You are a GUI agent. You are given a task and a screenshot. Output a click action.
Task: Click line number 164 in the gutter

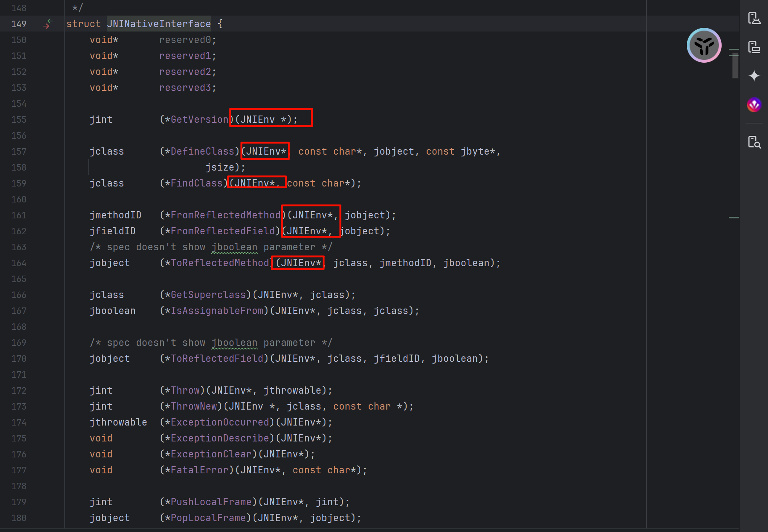(19, 263)
